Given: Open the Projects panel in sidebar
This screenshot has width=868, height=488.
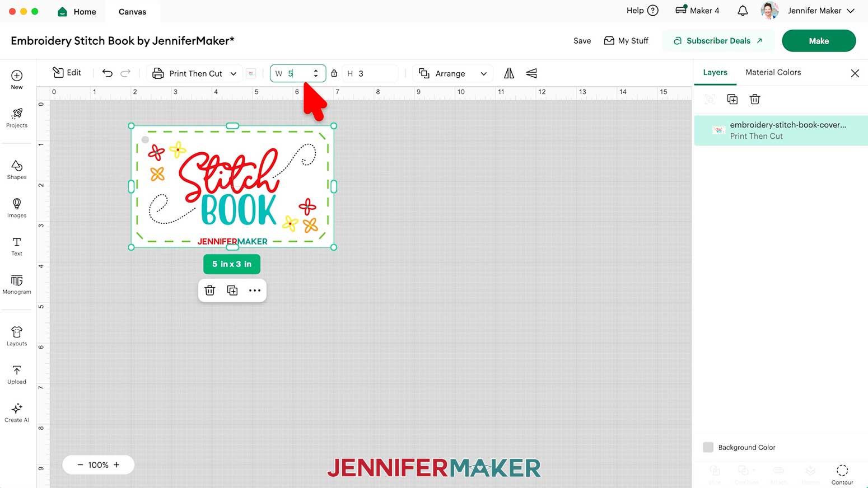Looking at the screenshot, I should [17, 118].
